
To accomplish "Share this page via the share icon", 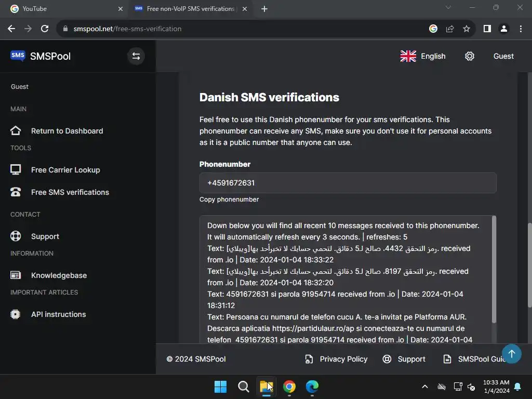I will [450, 29].
